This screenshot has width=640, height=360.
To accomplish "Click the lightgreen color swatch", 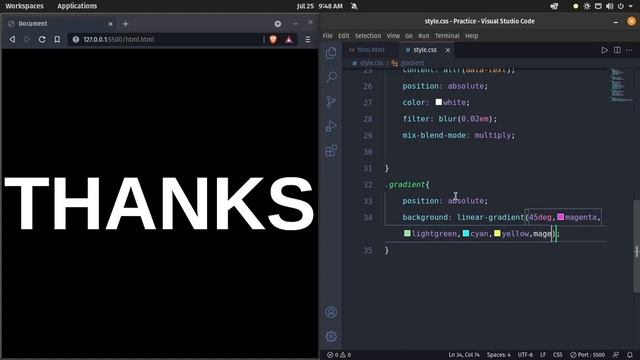I will coord(407,233).
